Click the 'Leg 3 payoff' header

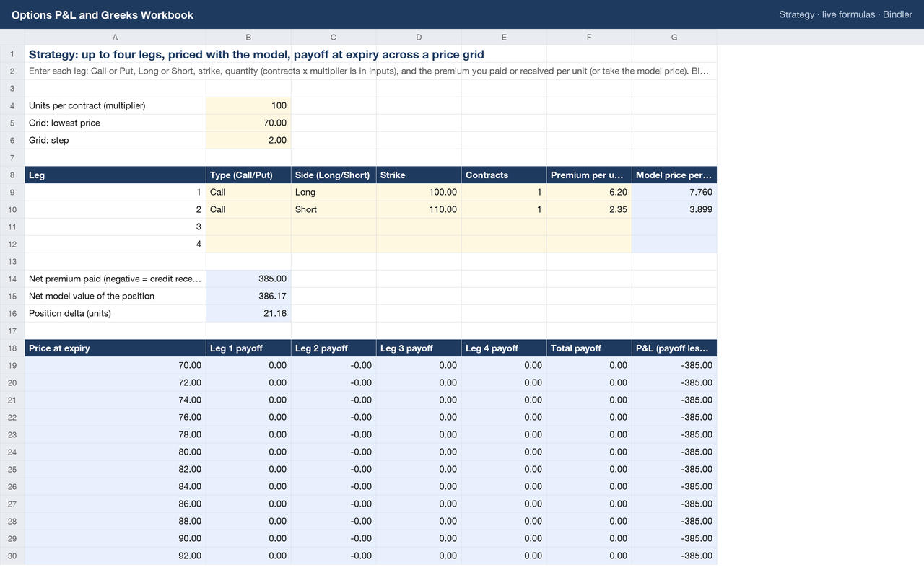[419, 348]
